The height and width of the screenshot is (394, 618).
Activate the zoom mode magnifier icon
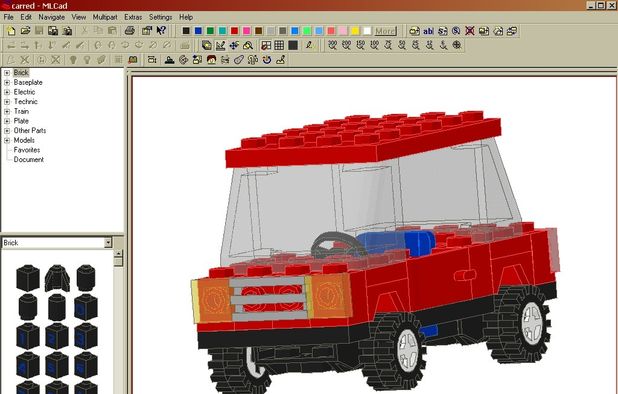click(248, 45)
